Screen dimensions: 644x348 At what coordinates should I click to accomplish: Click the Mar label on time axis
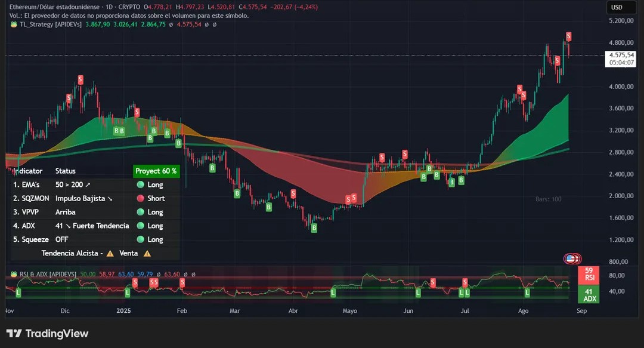234,311
